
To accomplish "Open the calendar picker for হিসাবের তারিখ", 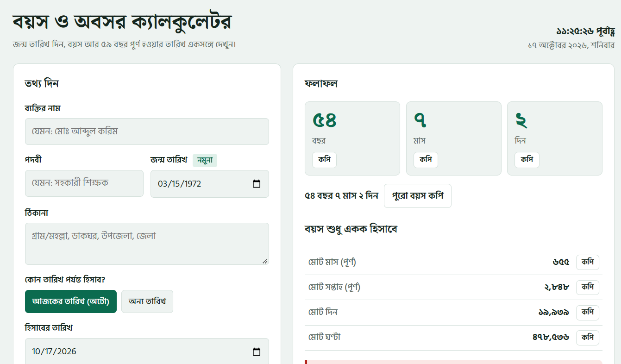I will pyautogui.click(x=257, y=351).
